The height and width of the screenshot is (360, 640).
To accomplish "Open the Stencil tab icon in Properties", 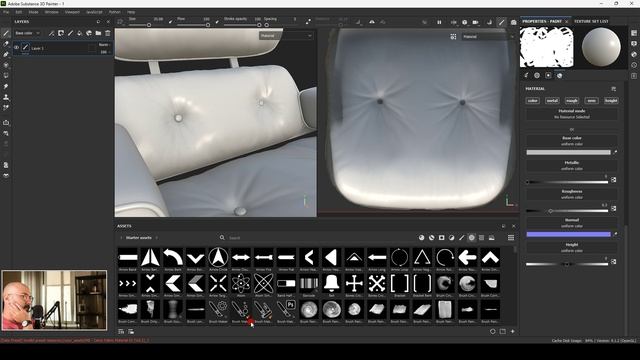I will (x=548, y=76).
